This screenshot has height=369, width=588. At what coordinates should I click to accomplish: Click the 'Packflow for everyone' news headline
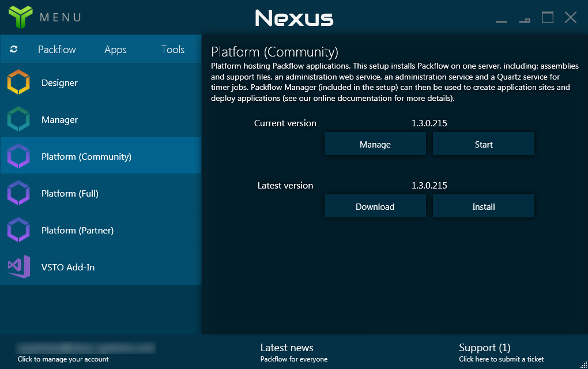[294, 359]
